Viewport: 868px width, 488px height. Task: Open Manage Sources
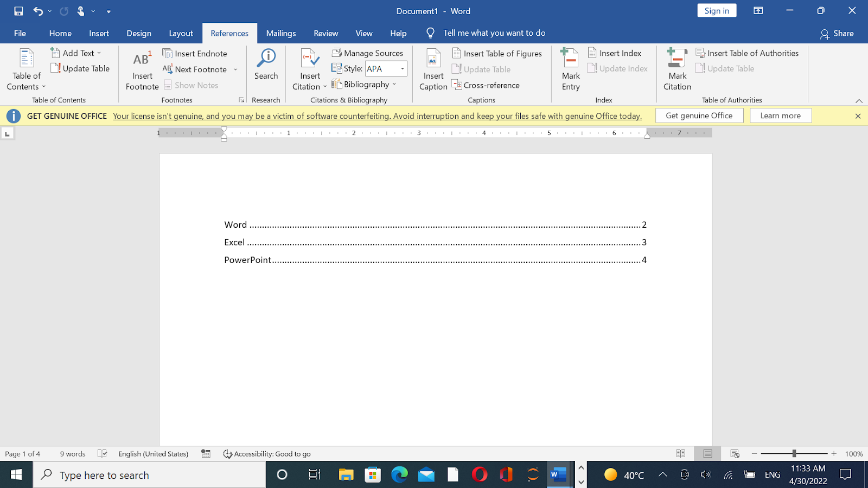[368, 53]
